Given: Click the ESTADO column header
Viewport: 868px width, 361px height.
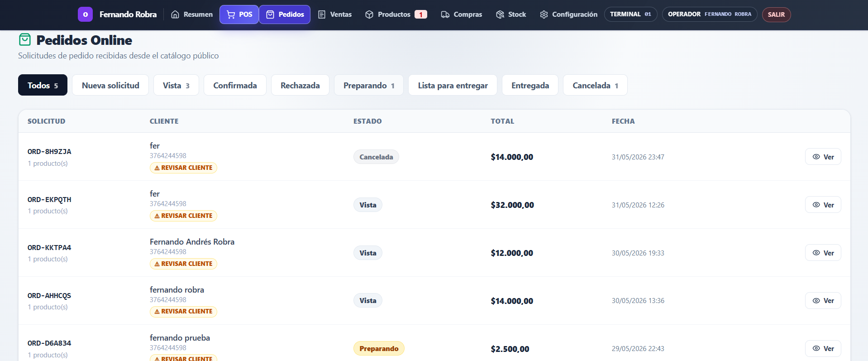Looking at the screenshot, I should [x=367, y=121].
